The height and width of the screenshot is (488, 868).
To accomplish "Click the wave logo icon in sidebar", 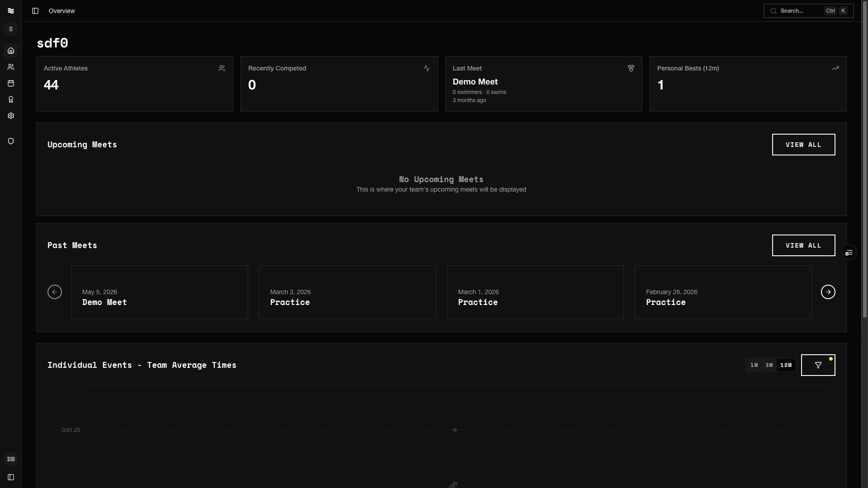I will tap(11, 11).
